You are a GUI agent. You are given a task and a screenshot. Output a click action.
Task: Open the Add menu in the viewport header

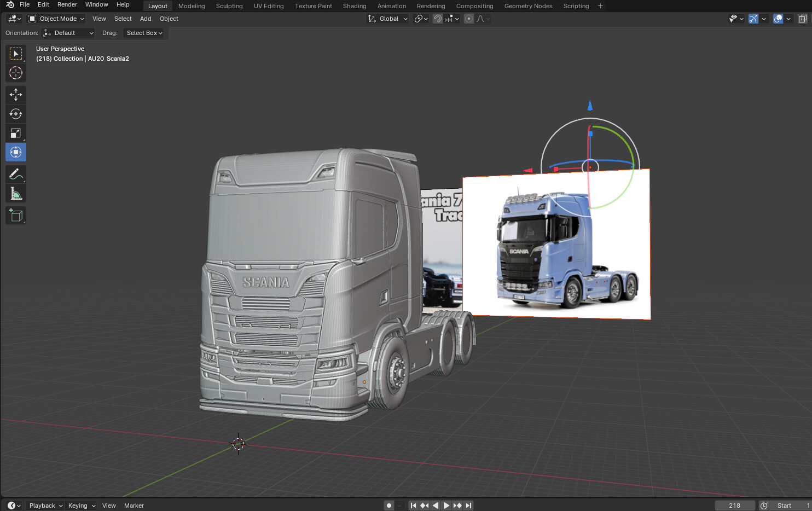[x=145, y=18]
